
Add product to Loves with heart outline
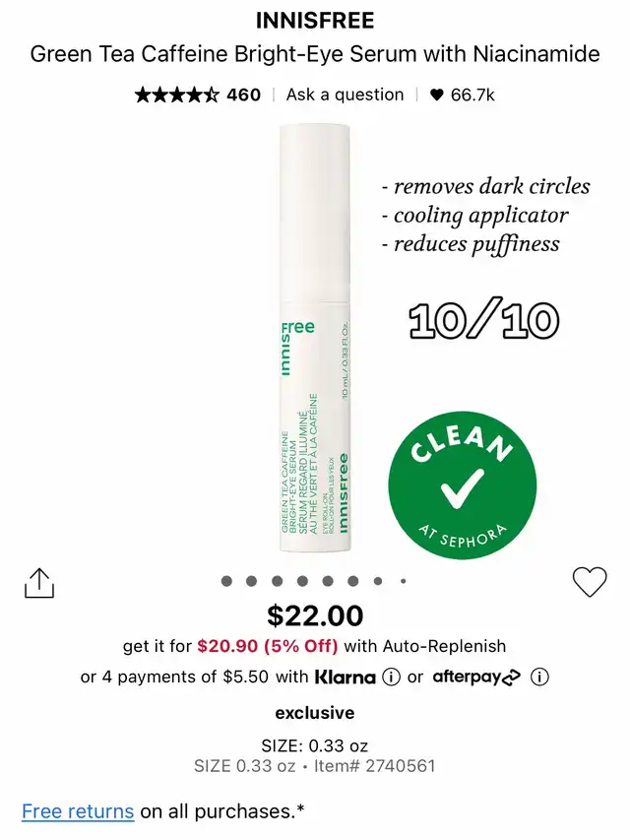tap(590, 582)
